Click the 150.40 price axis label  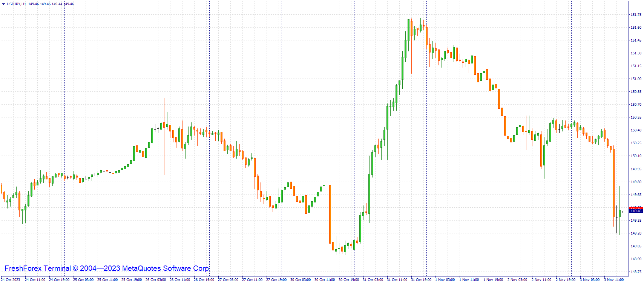(636, 130)
